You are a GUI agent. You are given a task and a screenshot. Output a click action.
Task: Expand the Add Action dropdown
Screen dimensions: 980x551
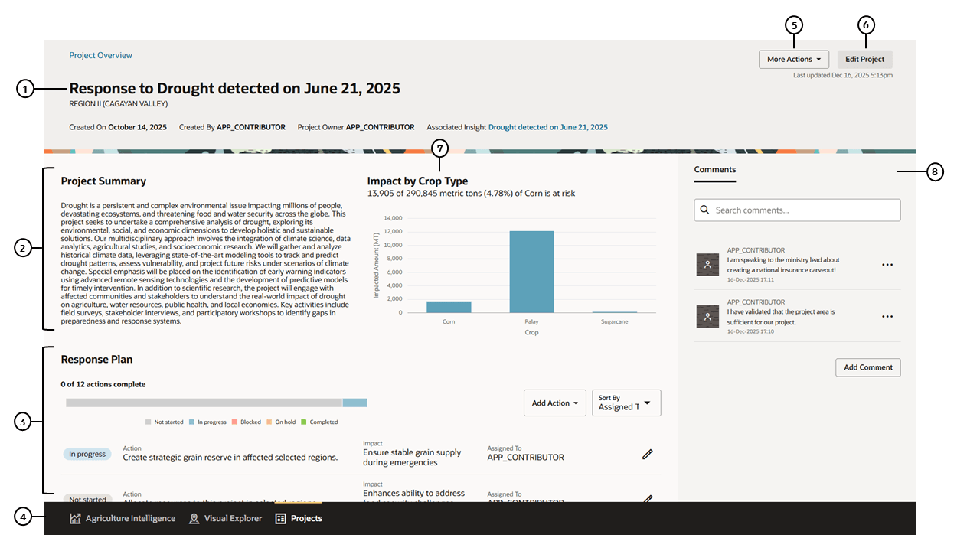(x=555, y=403)
